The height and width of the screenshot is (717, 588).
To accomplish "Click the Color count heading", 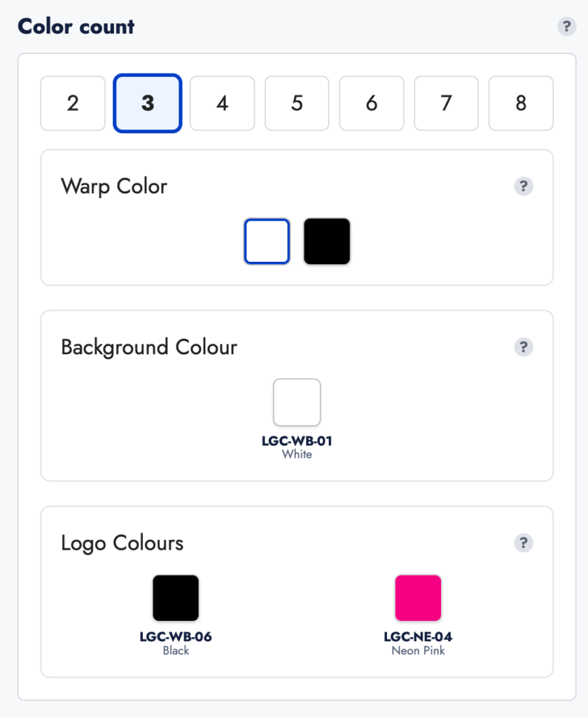I will (76, 27).
